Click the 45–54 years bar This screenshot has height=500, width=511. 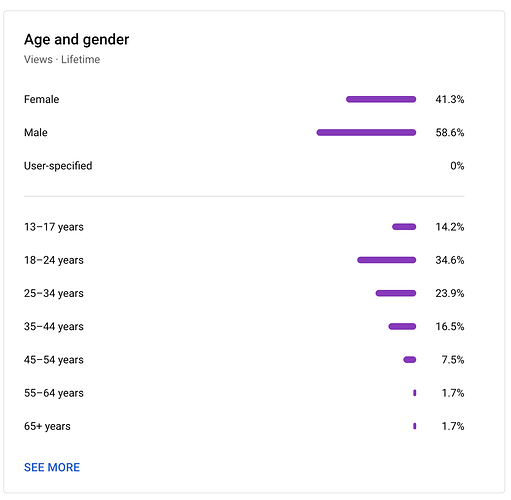pos(410,359)
